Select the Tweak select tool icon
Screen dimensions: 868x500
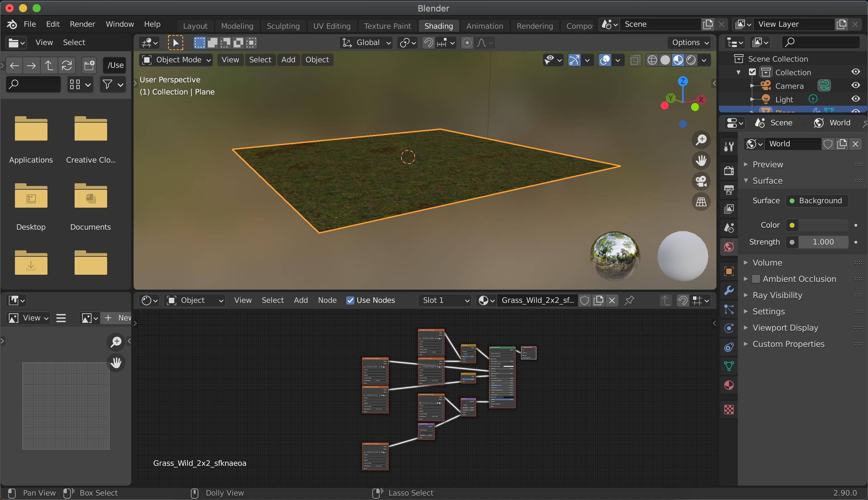click(175, 43)
